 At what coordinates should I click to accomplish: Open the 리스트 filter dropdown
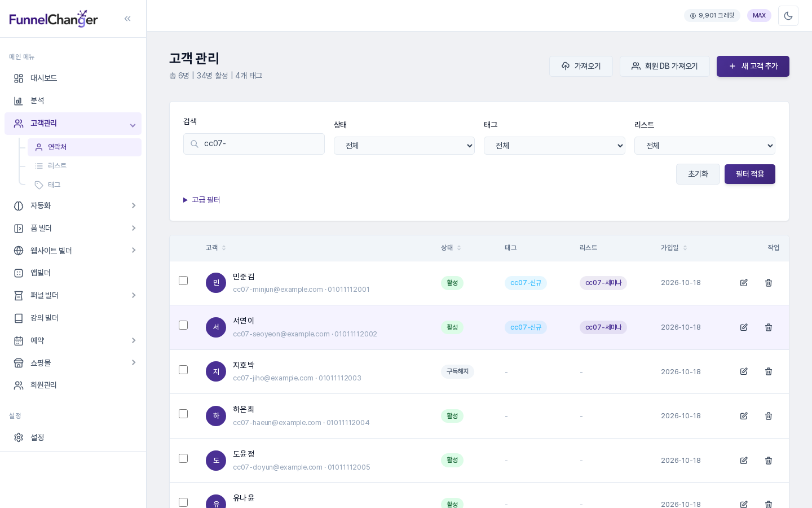coord(705,146)
